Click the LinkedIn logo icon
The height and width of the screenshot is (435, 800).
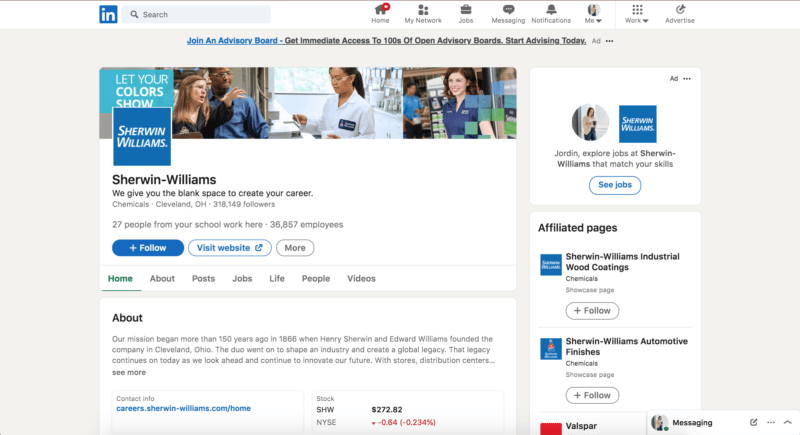[108, 14]
